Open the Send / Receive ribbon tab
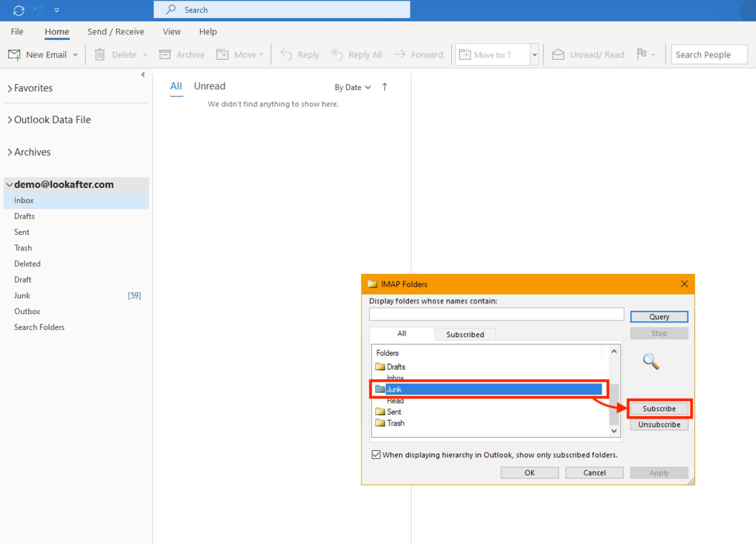Viewport: 756px width, 544px height. point(115,32)
